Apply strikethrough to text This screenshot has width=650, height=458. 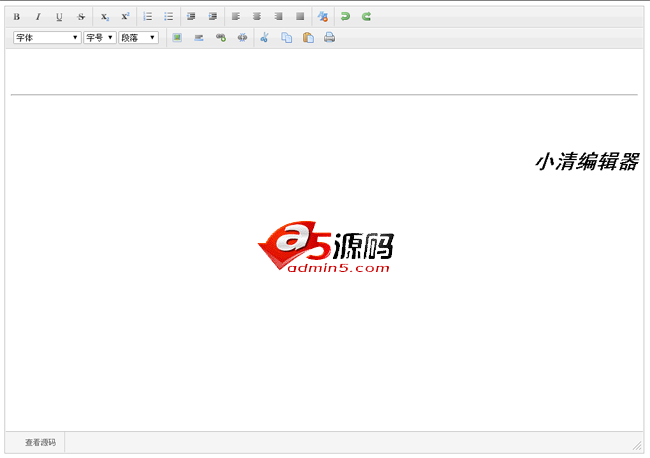[81, 17]
